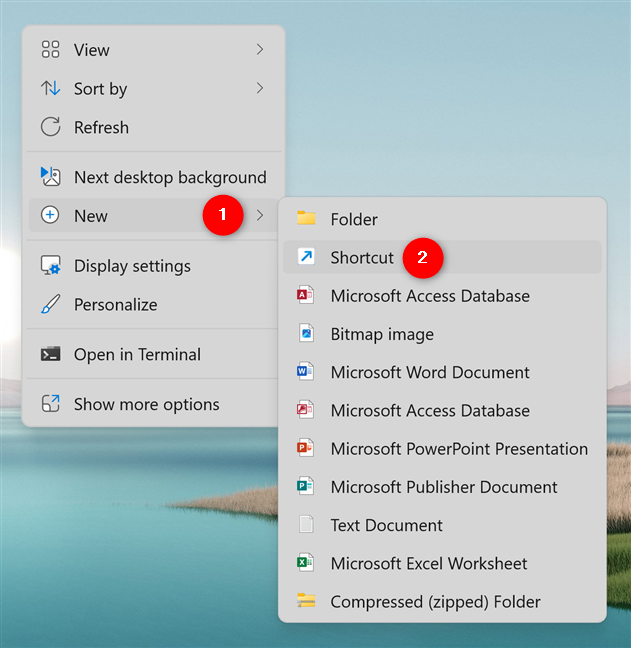Click the Display settings monitor icon
Screen dimensions: 631x648
tap(50, 265)
